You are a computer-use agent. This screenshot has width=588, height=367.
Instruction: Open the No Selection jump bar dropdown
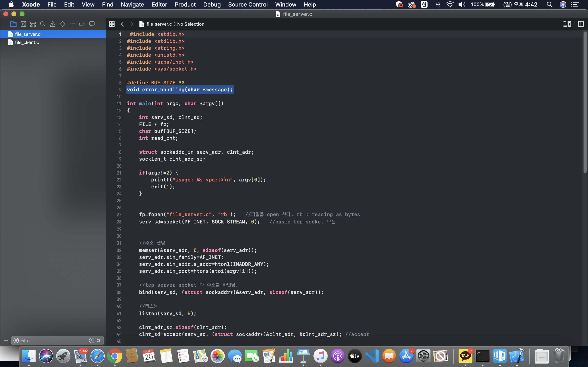[x=190, y=24]
